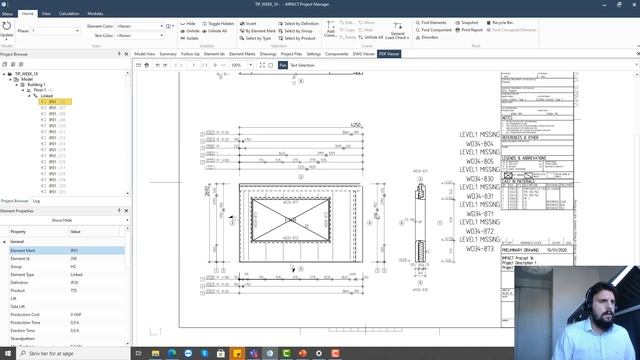This screenshot has width=640, height=360.
Task: Switch to the Log tab
Action: coord(36,201)
